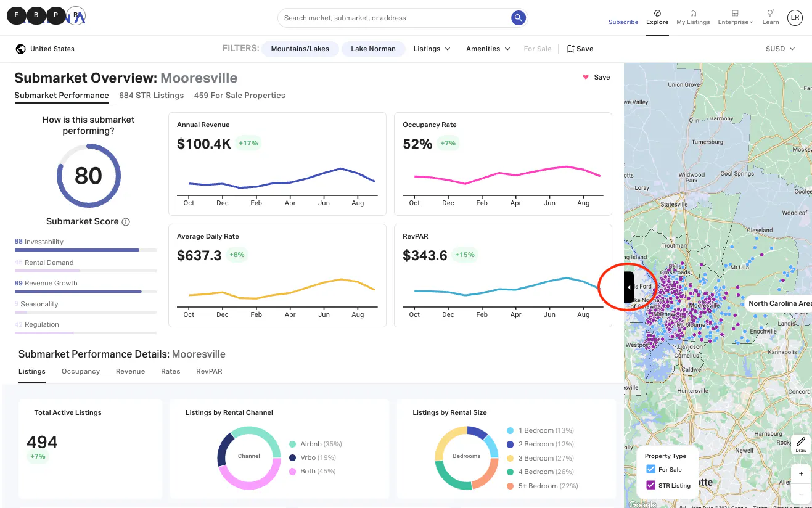Click the Annual Revenue line chart
This screenshot has width=812, height=508.
click(x=281, y=178)
